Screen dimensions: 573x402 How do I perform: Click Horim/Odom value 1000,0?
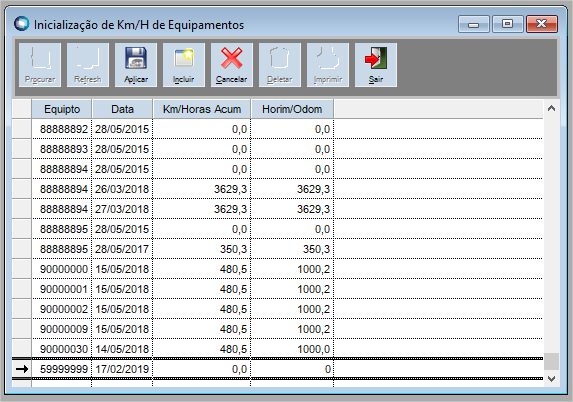[x=292, y=349]
